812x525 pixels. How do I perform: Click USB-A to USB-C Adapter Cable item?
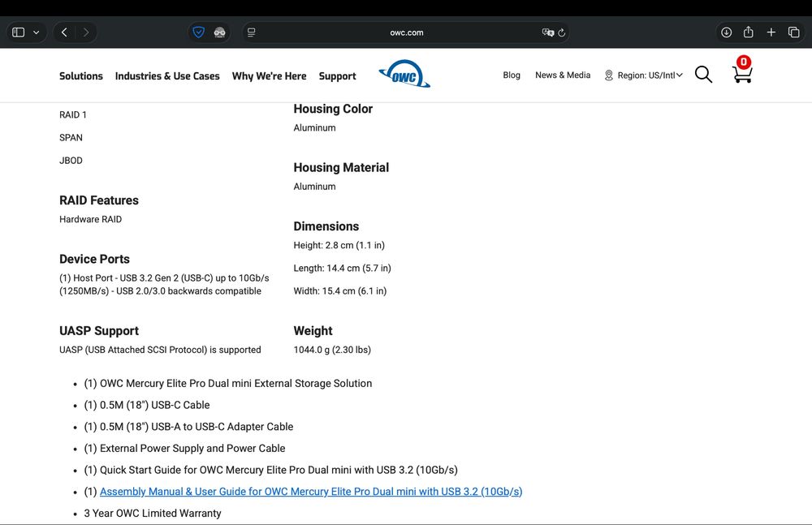pyautogui.click(x=188, y=427)
